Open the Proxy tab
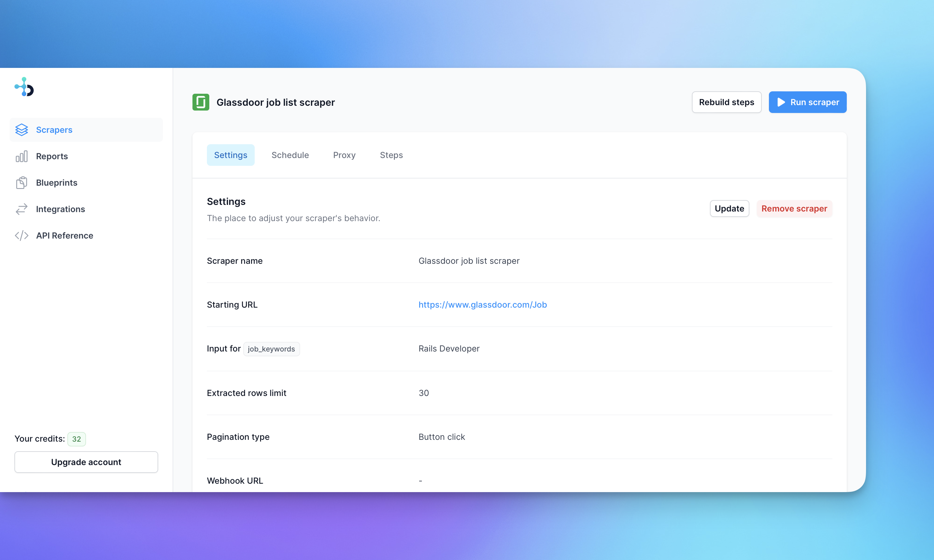Image resolution: width=934 pixels, height=560 pixels. point(344,155)
